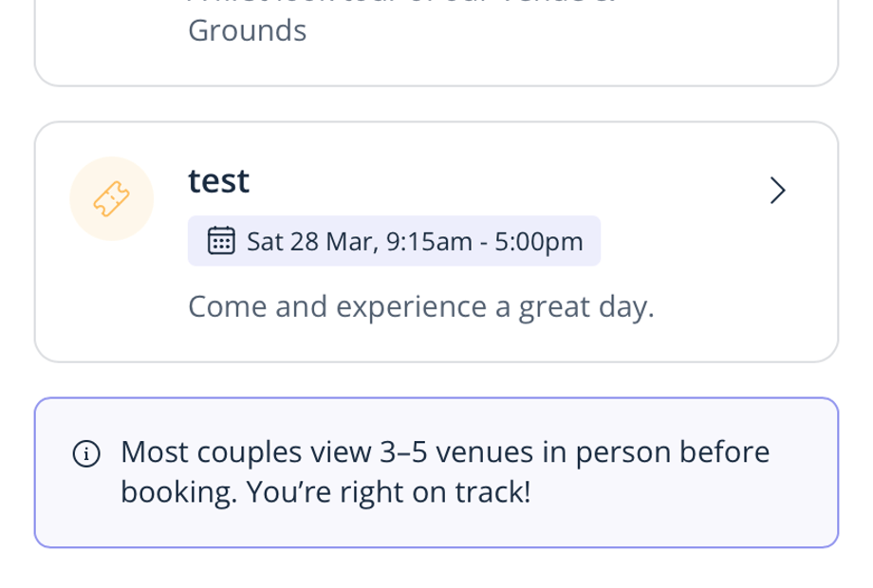This screenshot has height=588, width=873.
Task: Click the Sat 28 Mar date badge
Action: [x=394, y=241]
